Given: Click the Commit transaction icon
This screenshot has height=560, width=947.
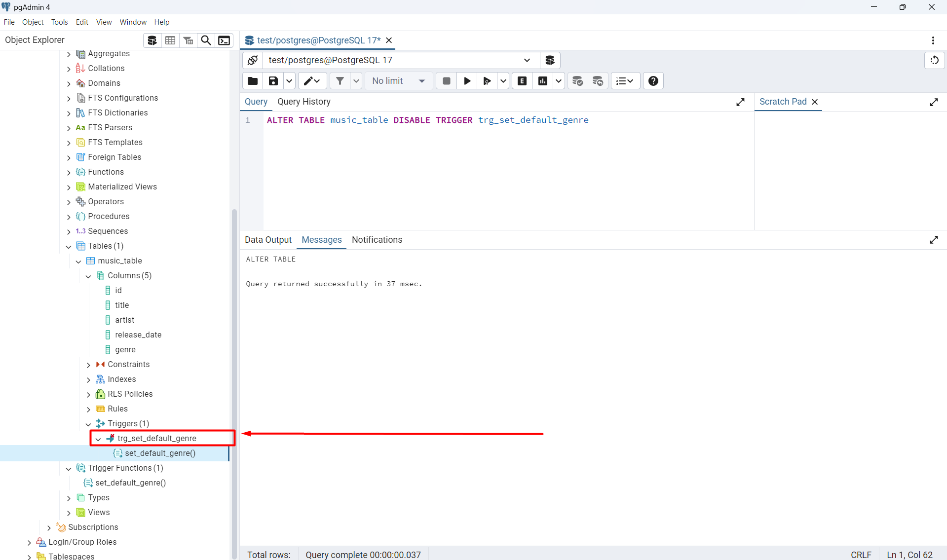Looking at the screenshot, I should coord(577,81).
